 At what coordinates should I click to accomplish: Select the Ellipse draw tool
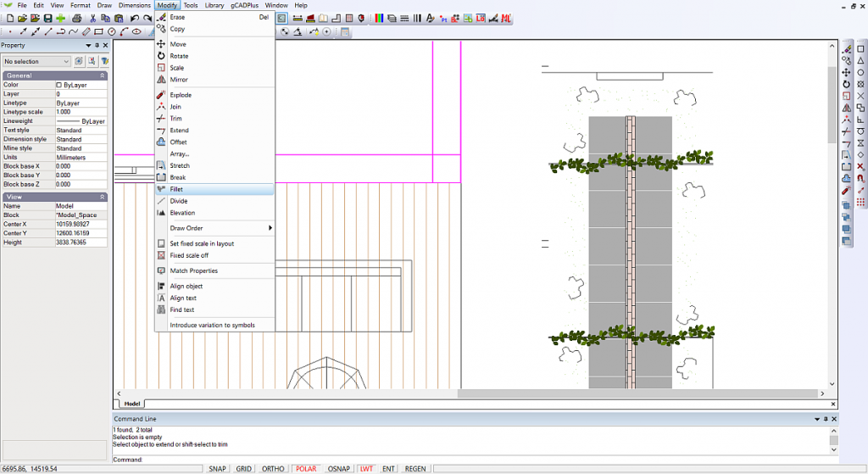136,31
